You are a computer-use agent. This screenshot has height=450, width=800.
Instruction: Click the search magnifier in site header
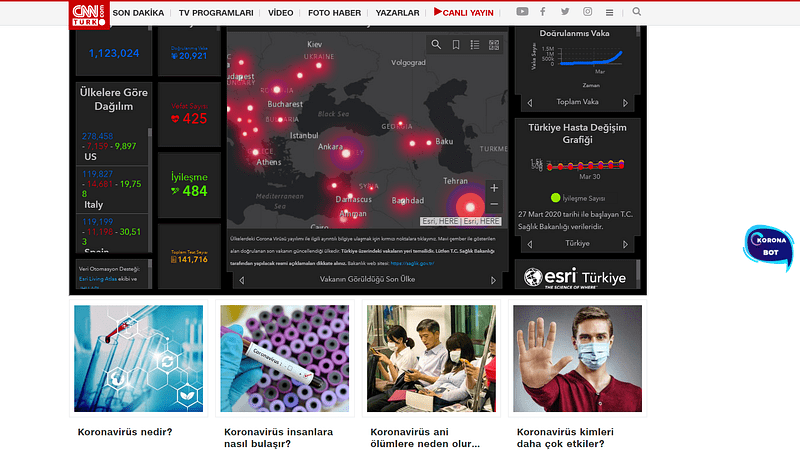click(637, 12)
